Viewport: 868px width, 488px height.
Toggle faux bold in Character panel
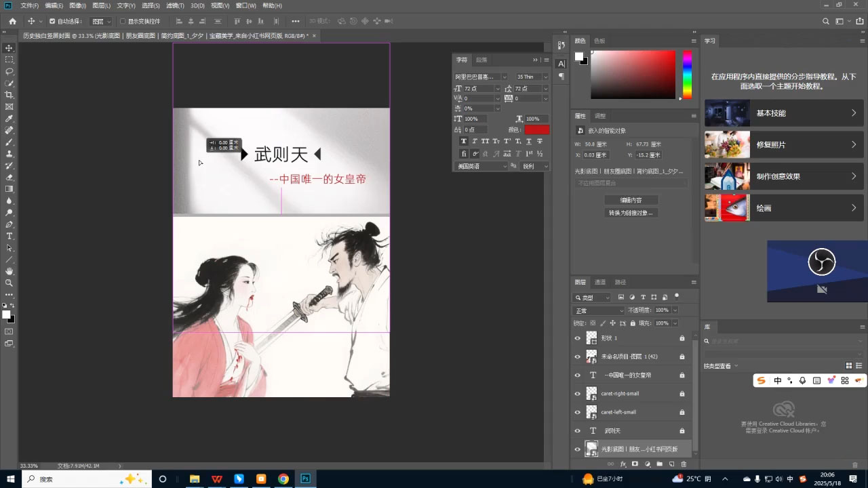464,141
